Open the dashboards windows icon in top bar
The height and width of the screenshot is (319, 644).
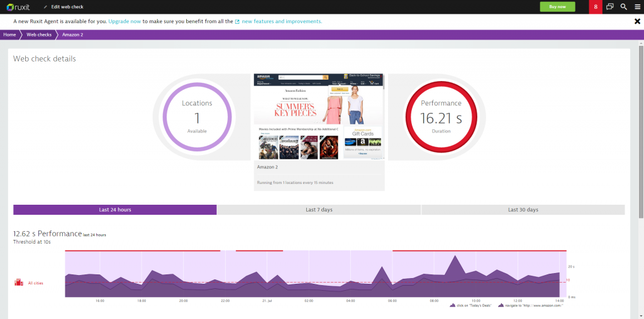pyautogui.click(x=610, y=7)
